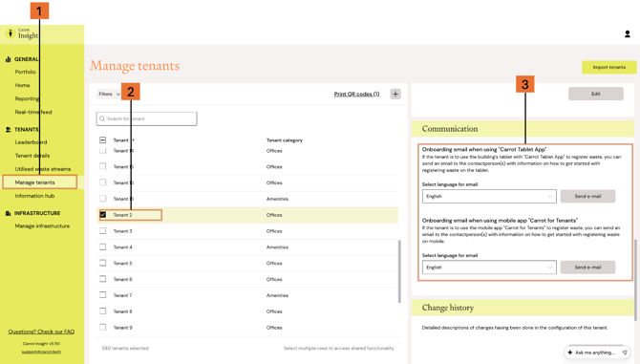The height and width of the screenshot is (364, 640).
Task: Add a new tenant with plus icon
Action: (395, 95)
